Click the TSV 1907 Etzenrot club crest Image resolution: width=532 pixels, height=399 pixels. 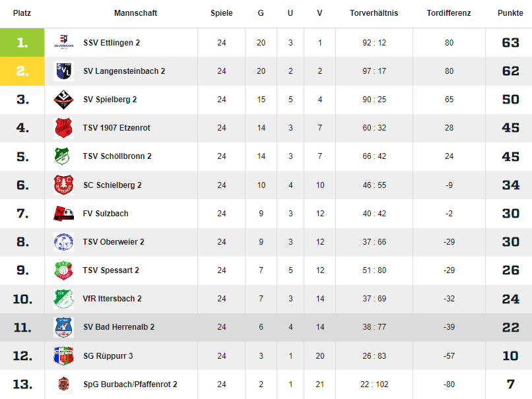(63, 128)
